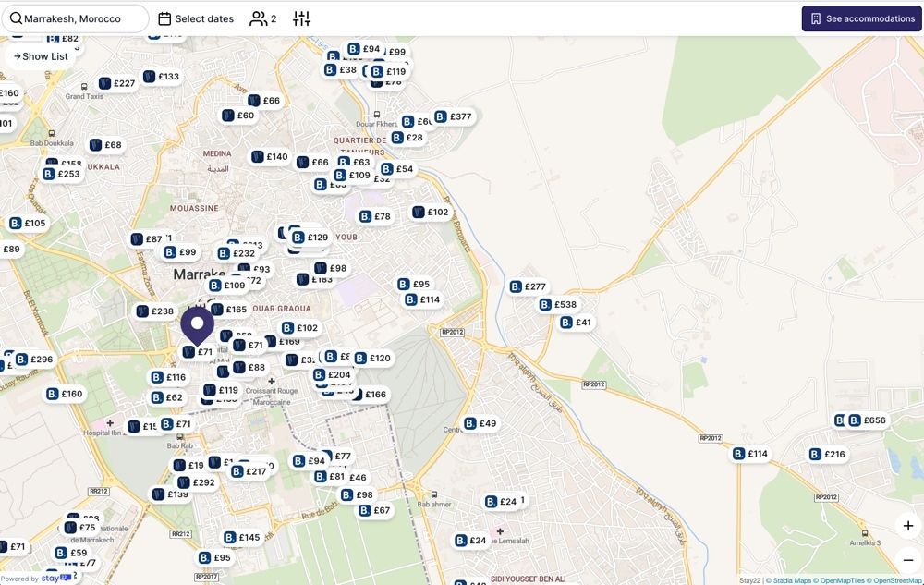Open the £38 accommodation marker
924x585 pixels.
click(341, 69)
